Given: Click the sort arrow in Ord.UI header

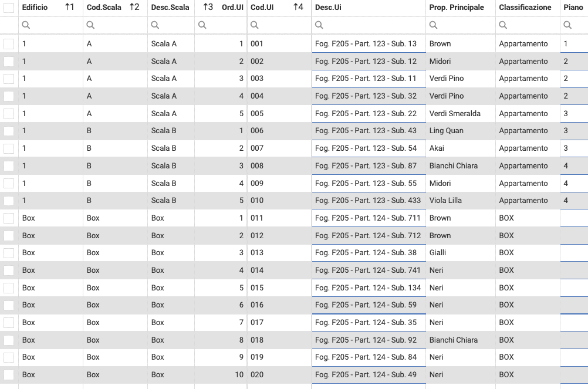Looking at the screenshot, I should tap(208, 7).
